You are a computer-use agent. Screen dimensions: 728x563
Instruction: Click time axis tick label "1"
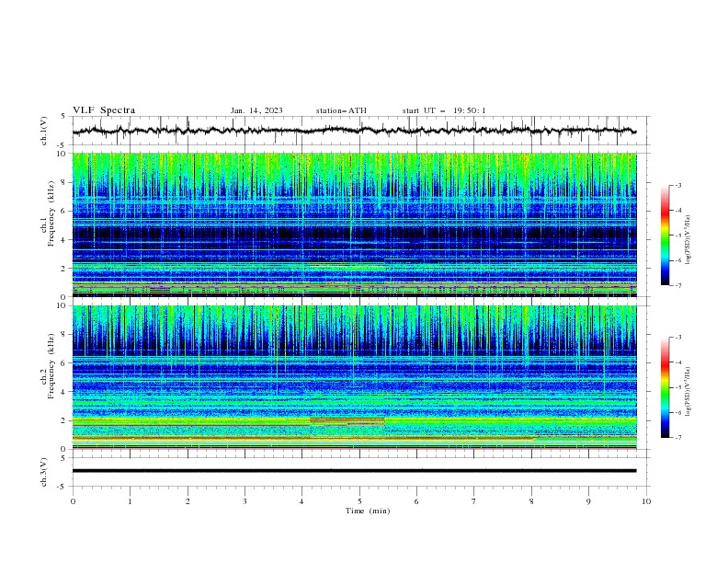(x=130, y=501)
